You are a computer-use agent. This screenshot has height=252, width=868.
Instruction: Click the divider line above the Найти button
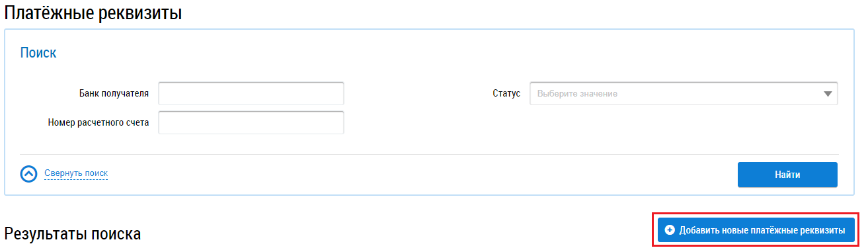(x=429, y=155)
